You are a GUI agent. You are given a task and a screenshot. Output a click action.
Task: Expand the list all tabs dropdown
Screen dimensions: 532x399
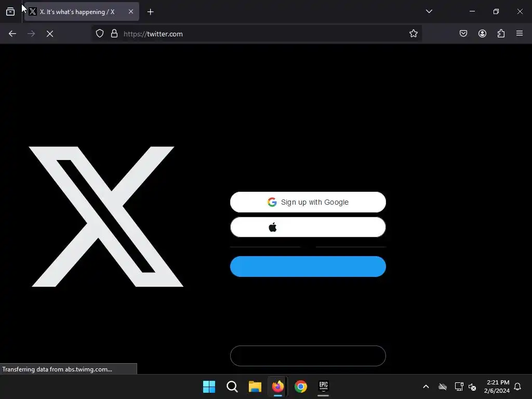point(429,11)
